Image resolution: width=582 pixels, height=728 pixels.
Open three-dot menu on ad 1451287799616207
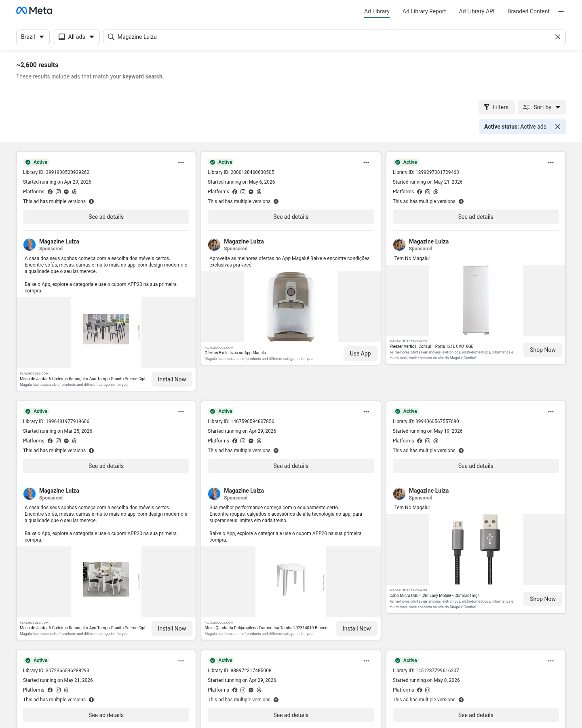[x=550, y=661]
